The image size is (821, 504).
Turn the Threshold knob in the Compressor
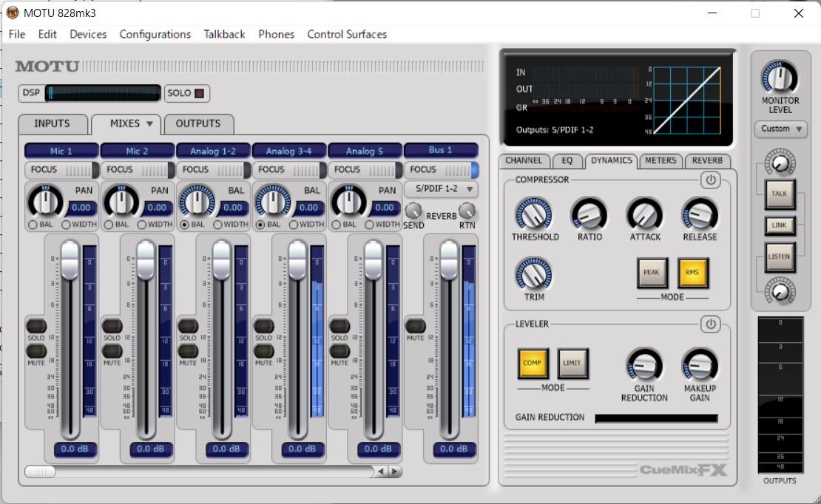(534, 215)
